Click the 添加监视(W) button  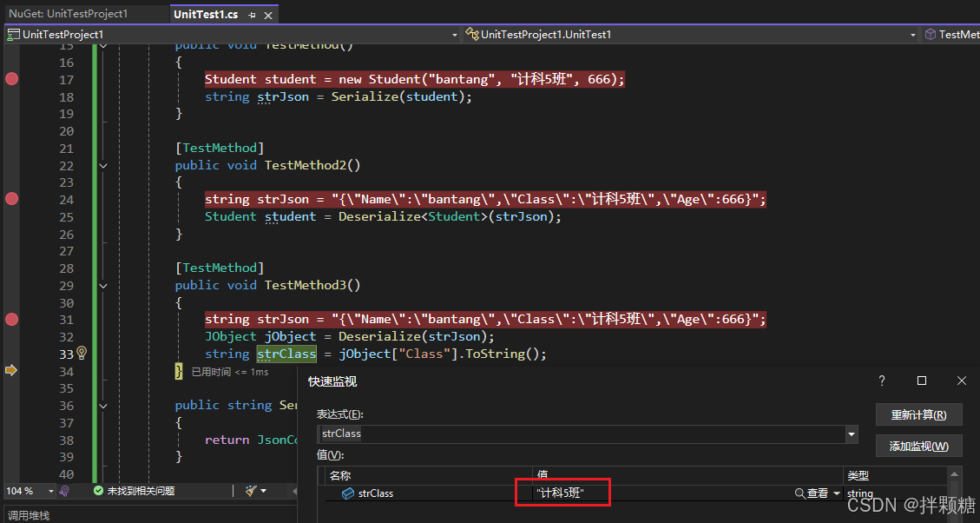point(918,446)
